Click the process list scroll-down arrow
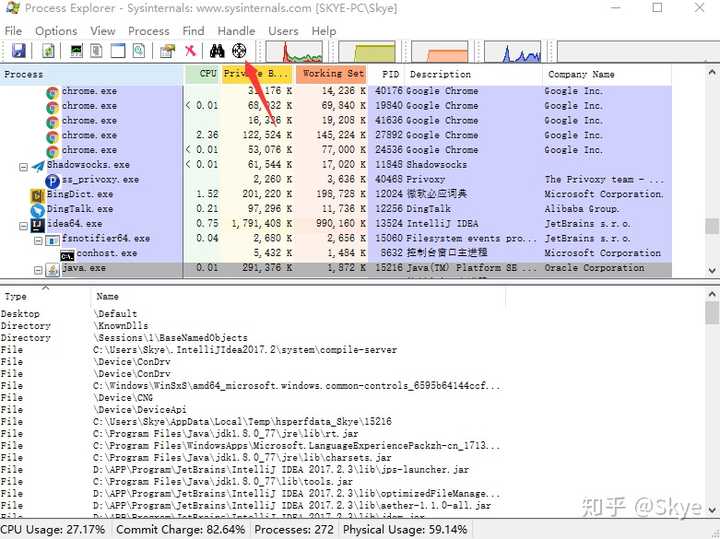 [x=712, y=270]
